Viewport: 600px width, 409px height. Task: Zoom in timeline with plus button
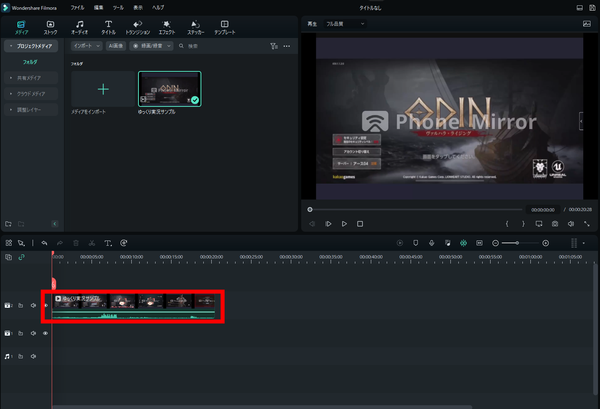tap(546, 243)
